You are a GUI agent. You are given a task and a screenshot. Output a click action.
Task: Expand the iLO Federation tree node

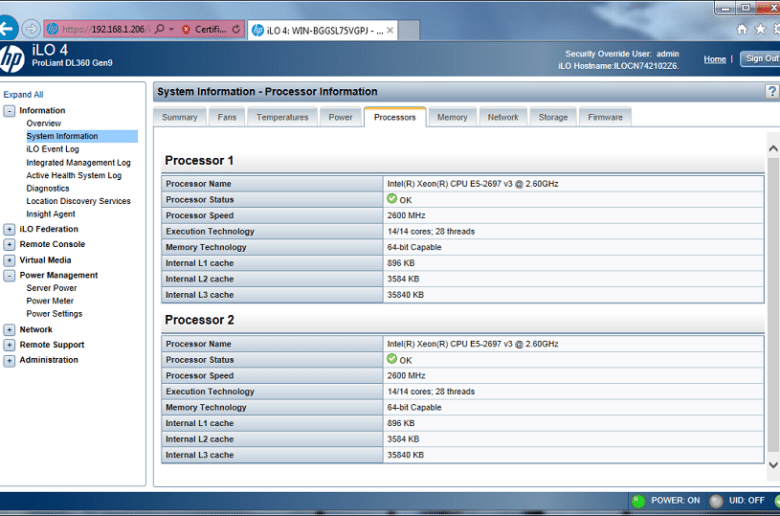pos(9,229)
